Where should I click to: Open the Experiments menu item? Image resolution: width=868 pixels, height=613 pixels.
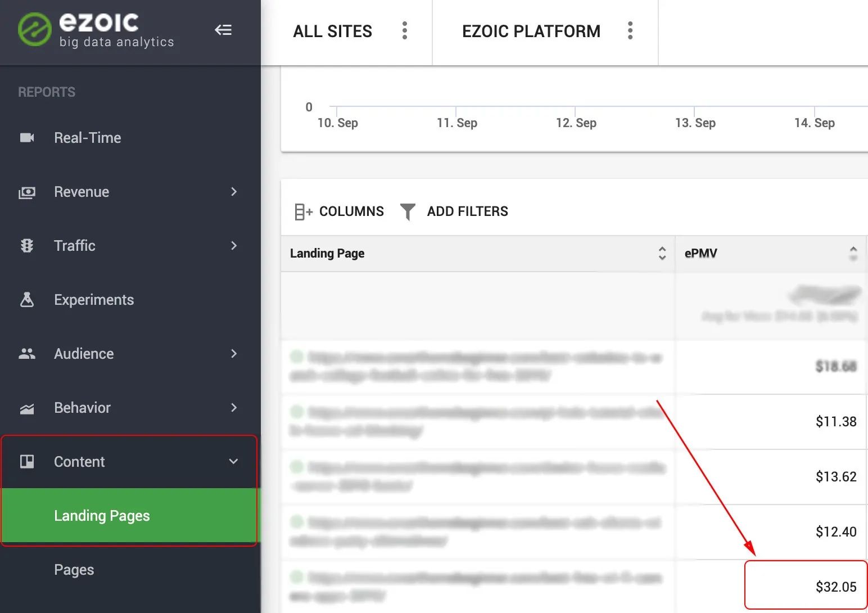129,300
